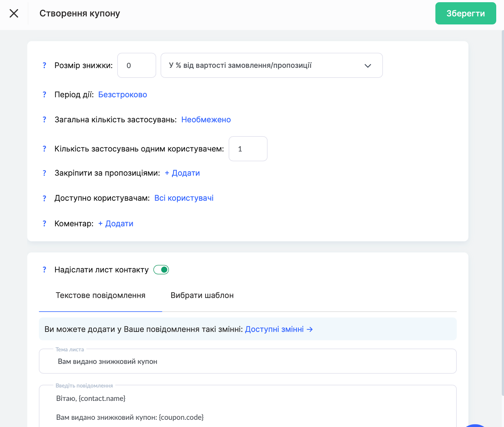Image resolution: width=504 pixels, height=427 pixels.
Task: Click Всі користувачі link
Action: [x=184, y=198]
